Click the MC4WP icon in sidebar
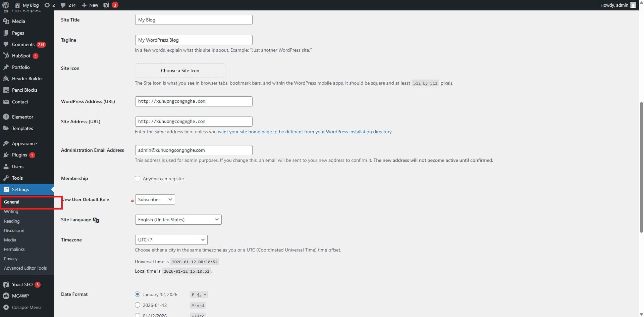This screenshot has width=644, height=317. (x=6, y=296)
